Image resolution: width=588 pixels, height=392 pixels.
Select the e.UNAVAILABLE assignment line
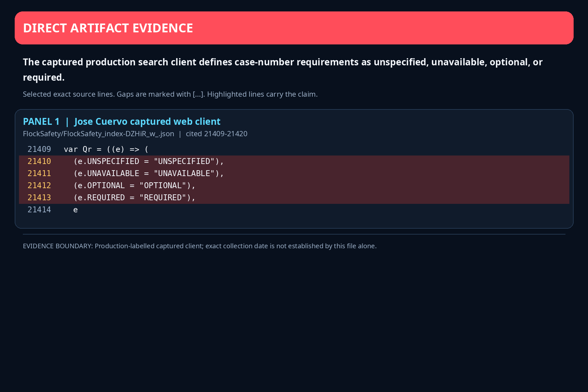(149, 173)
